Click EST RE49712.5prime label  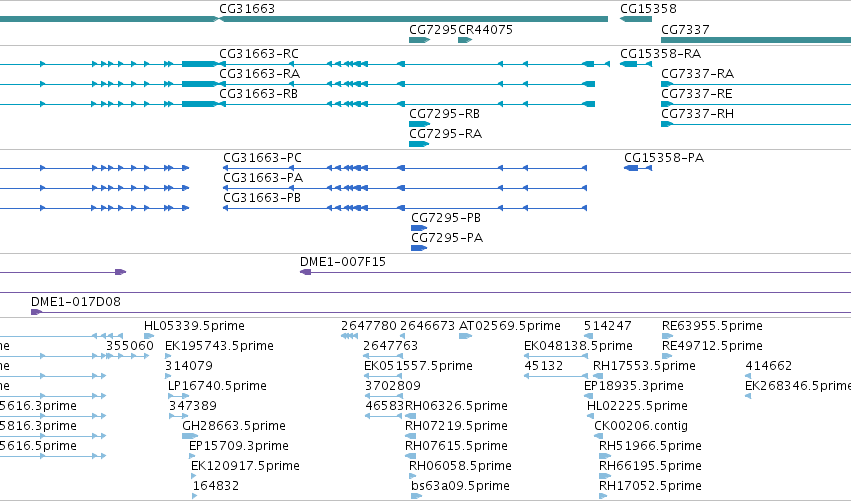coord(712,346)
